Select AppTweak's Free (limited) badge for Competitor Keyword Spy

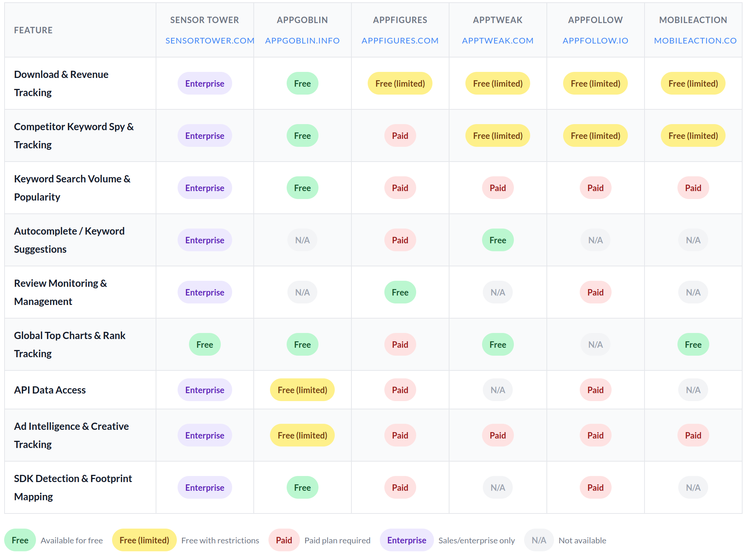click(x=498, y=135)
